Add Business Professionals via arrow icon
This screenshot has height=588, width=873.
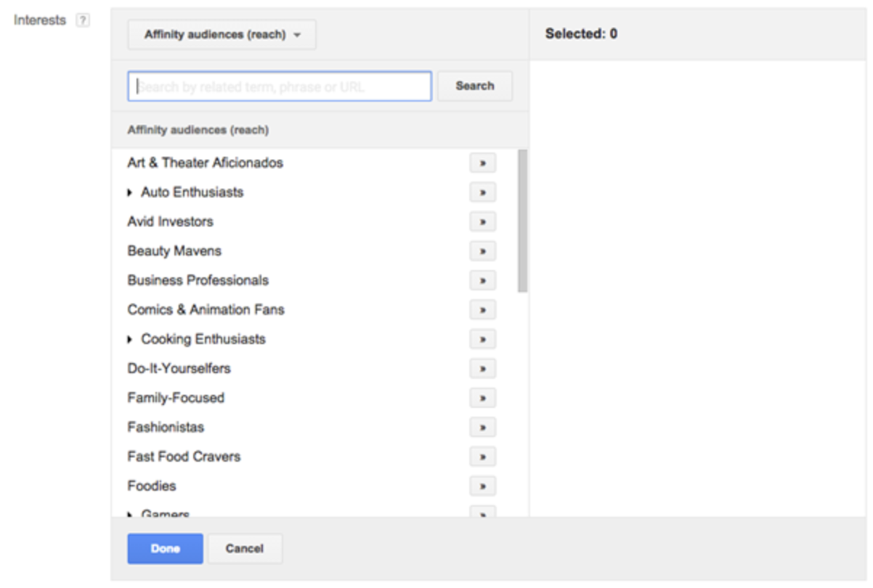[x=482, y=280]
